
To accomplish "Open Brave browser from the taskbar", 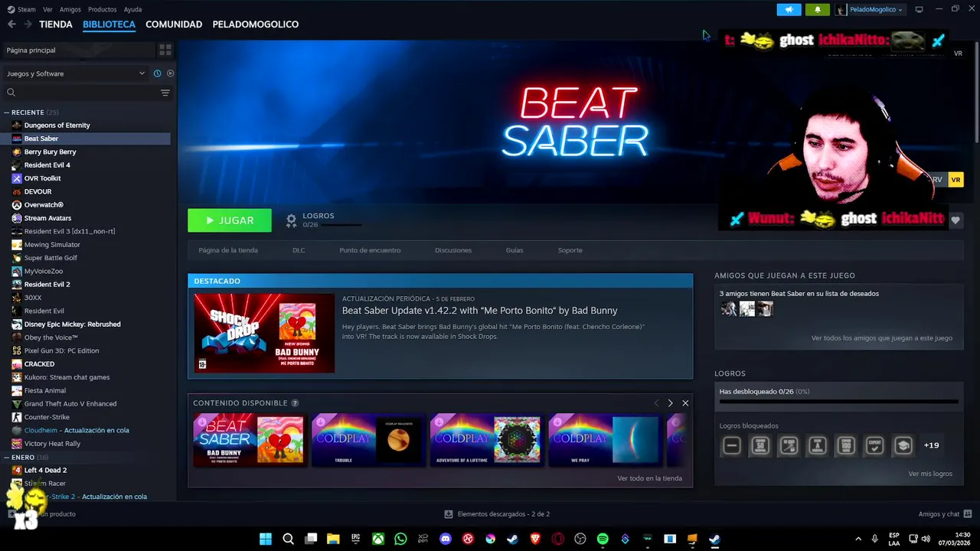I will coord(535,539).
